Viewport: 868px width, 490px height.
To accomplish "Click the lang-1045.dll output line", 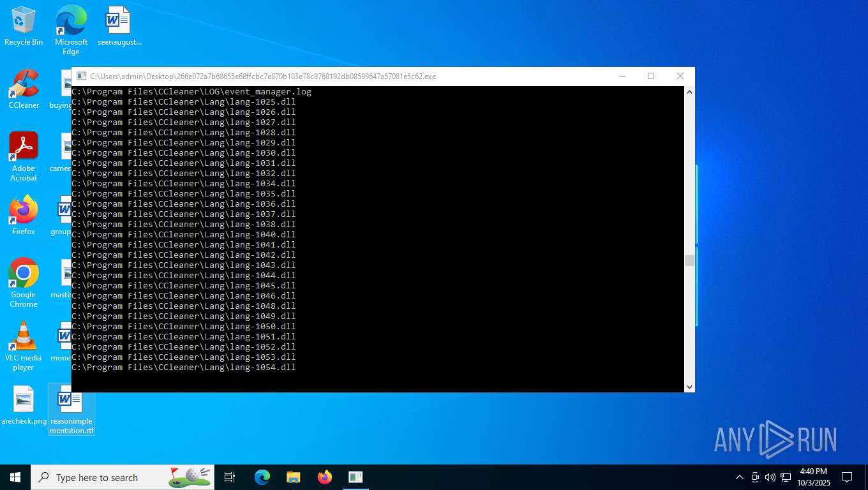I will (184, 286).
